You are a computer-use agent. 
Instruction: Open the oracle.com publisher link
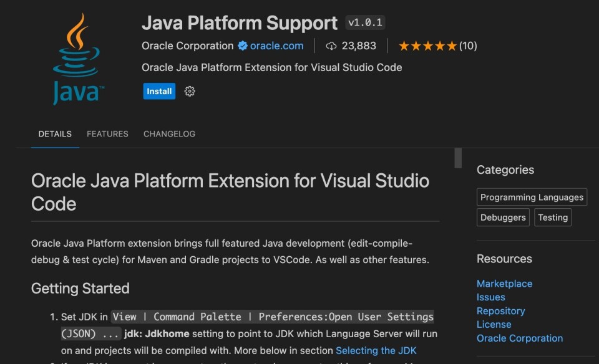(x=276, y=45)
